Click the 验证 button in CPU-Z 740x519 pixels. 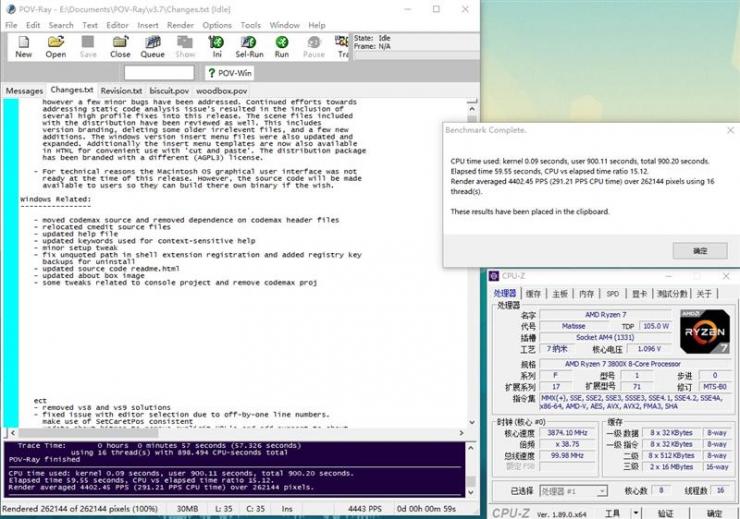[x=665, y=513]
